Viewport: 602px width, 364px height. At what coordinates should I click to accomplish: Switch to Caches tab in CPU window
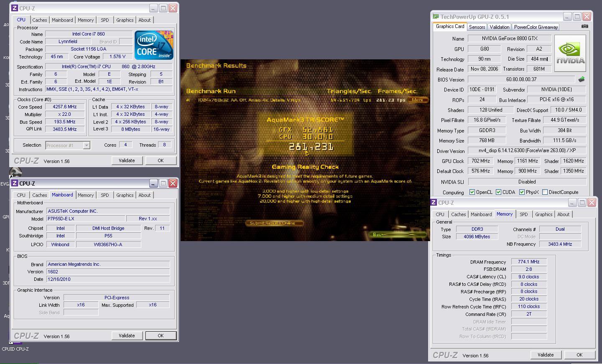coord(40,20)
